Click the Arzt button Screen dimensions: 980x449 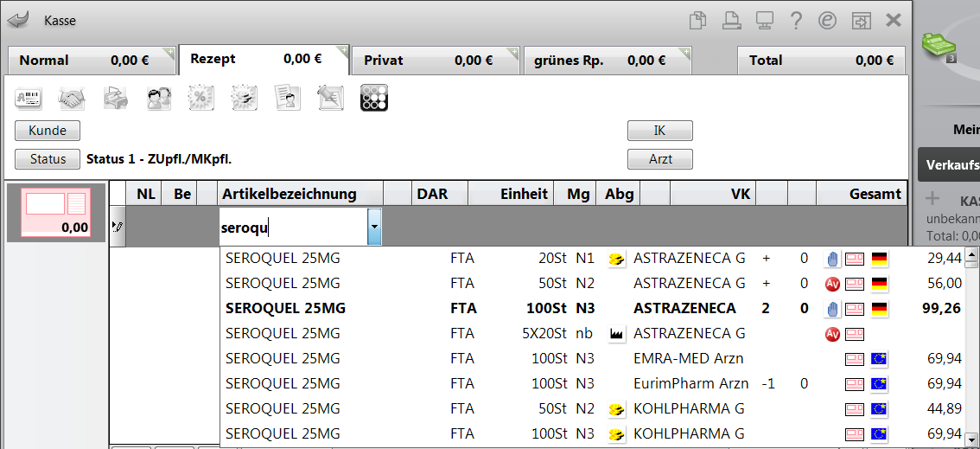point(660,159)
